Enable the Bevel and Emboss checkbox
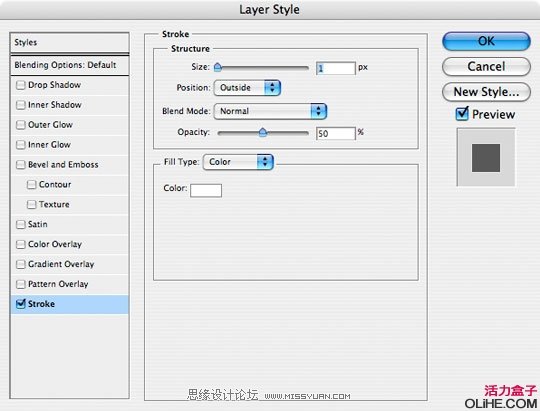 [21, 165]
